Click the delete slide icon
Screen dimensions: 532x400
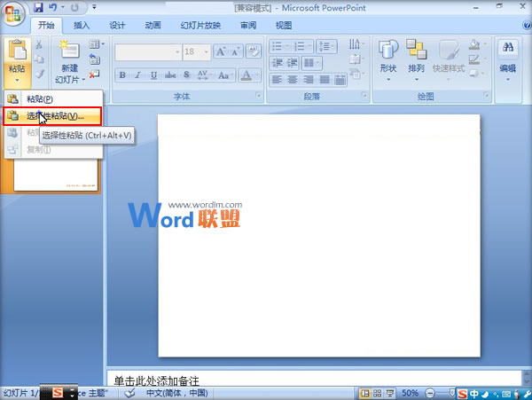tap(95, 74)
